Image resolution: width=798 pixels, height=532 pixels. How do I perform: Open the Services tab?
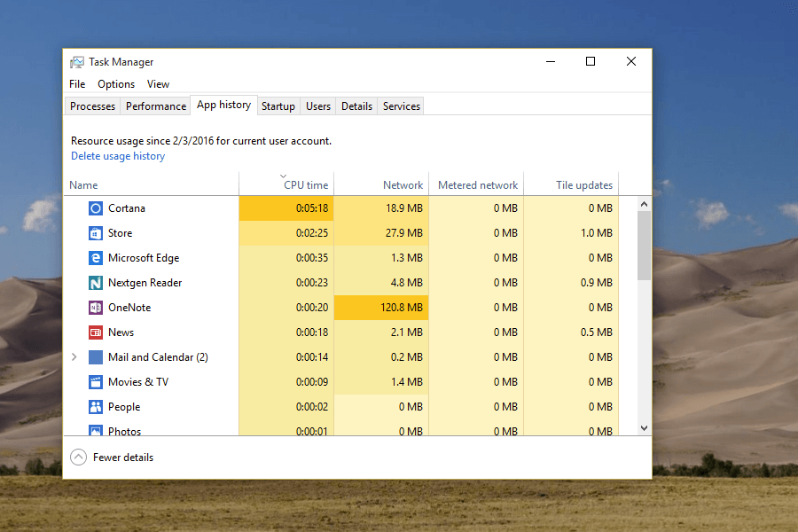[402, 106]
